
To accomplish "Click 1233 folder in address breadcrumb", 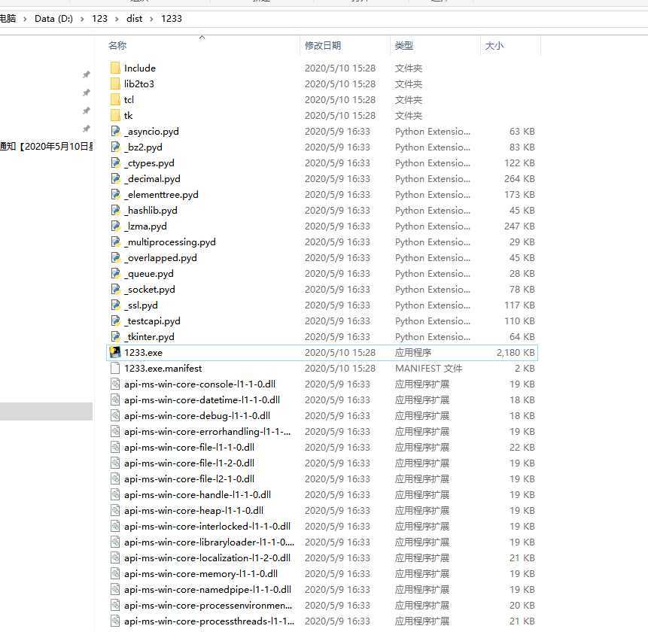I will tap(172, 19).
